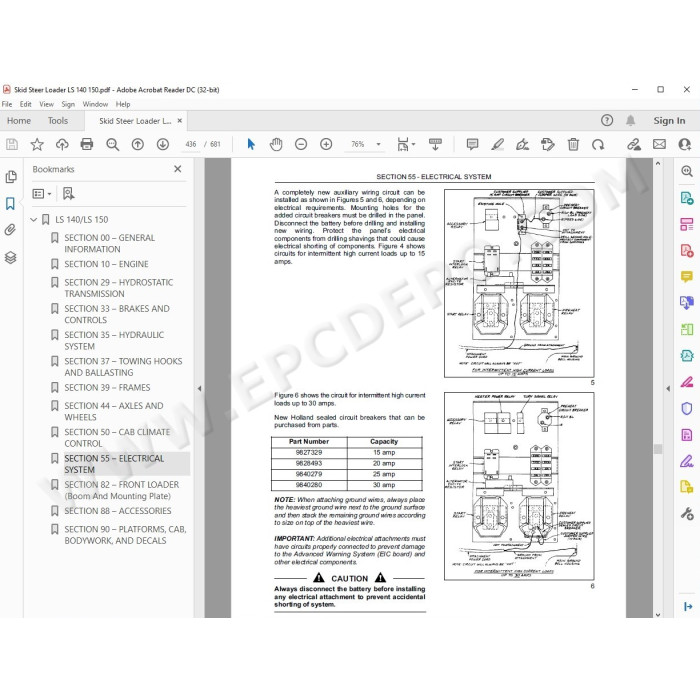Open the Help question mark icon
The height and width of the screenshot is (700, 700).
pyautogui.click(x=607, y=120)
